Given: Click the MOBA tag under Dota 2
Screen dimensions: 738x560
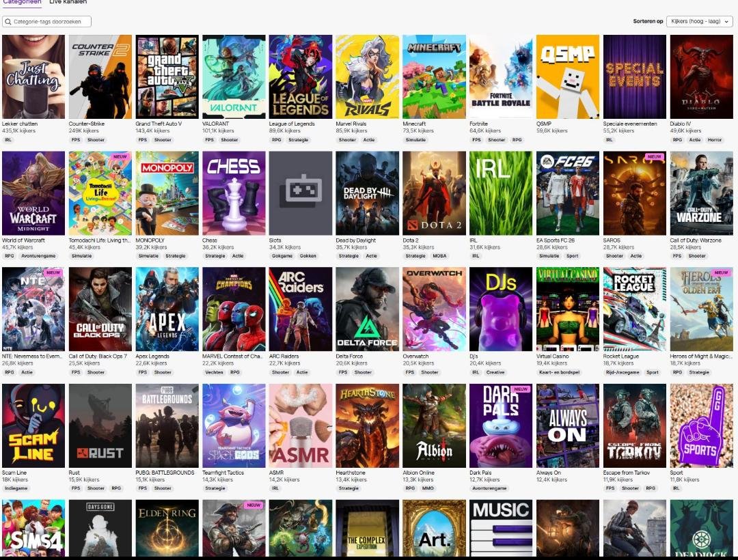Looking at the screenshot, I should pyautogui.click(x=439, y=256).
